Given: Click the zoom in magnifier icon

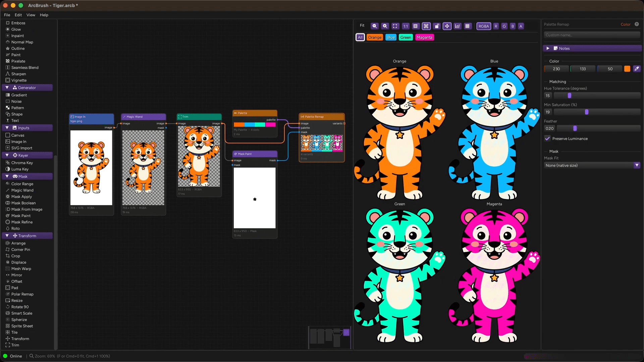Looking at the screenshot, I should (385, 26).
